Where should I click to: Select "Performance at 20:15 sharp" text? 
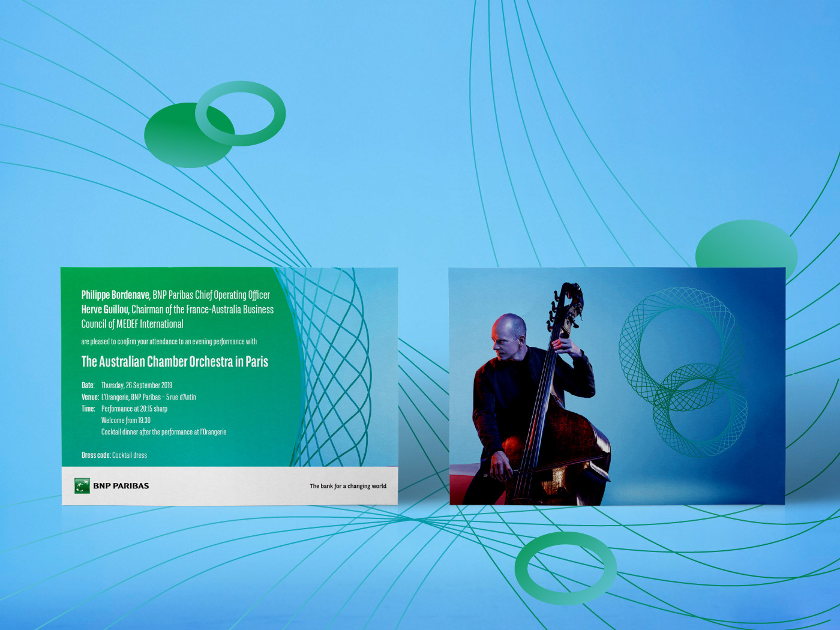(134, 409)
